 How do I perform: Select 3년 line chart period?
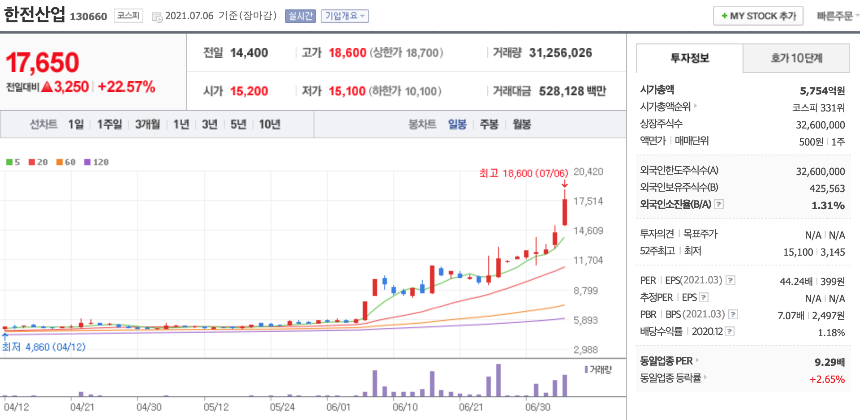(209, 124)
